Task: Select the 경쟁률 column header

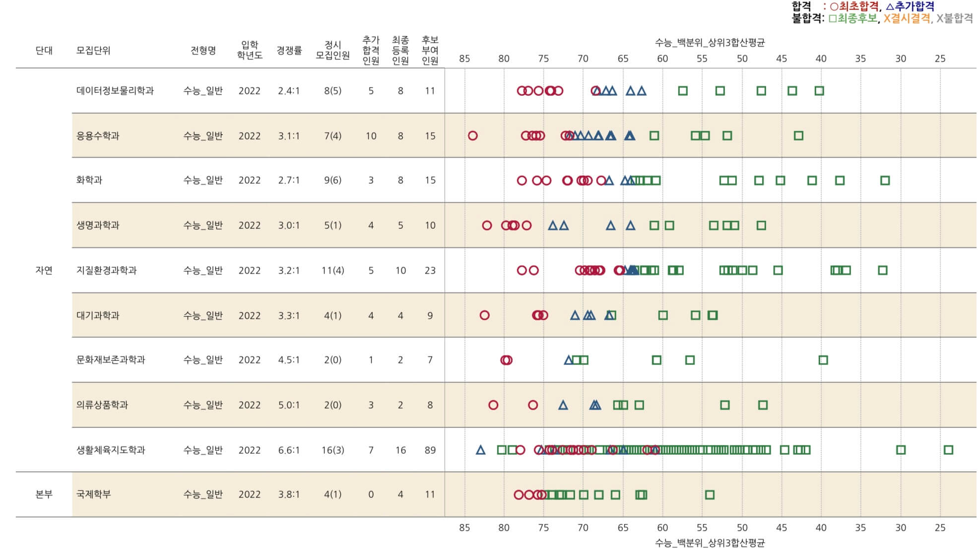Action: tap(289, 50)
